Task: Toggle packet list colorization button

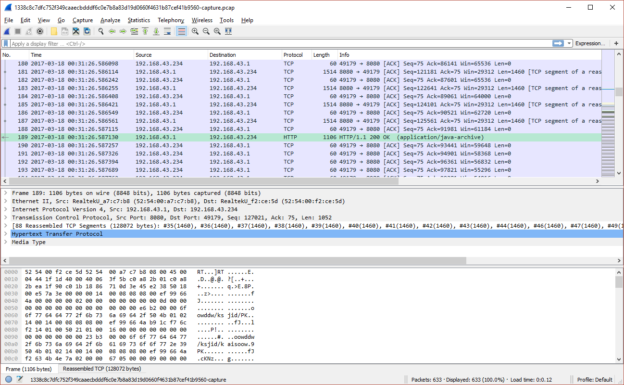Action: [181, 31]
